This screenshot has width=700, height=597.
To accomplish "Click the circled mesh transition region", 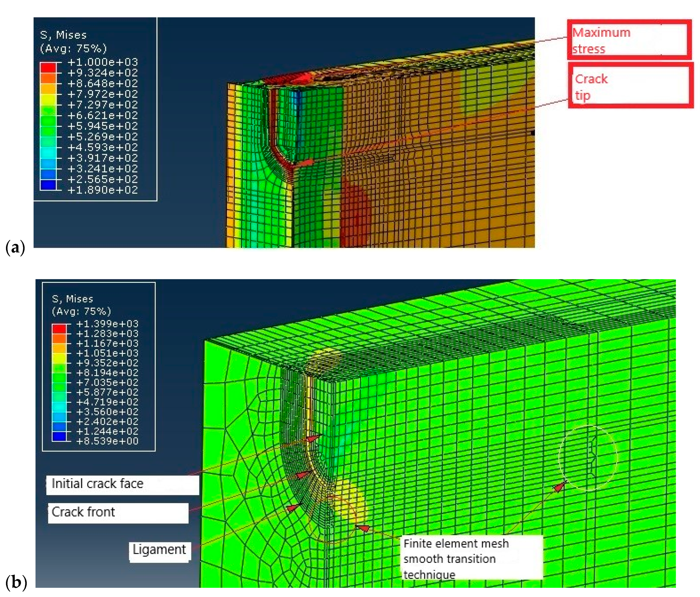I will (x=588, y=457).
